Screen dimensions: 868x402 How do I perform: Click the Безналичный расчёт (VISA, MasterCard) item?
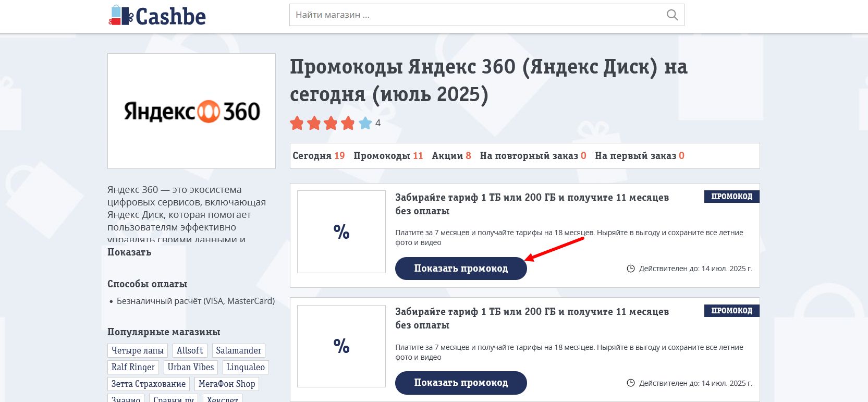point(195,301)
